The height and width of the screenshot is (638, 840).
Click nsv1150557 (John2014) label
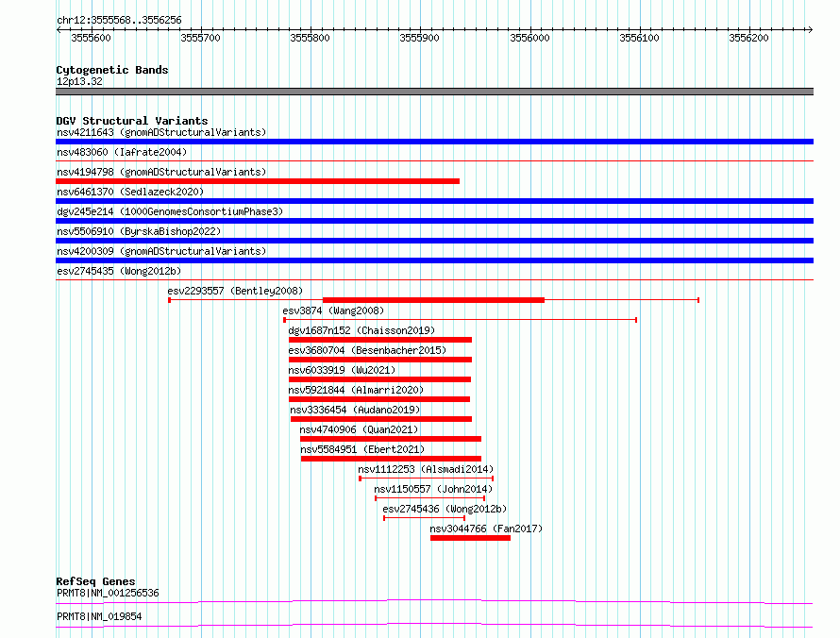pyautogui.click(x=433, y=489)
